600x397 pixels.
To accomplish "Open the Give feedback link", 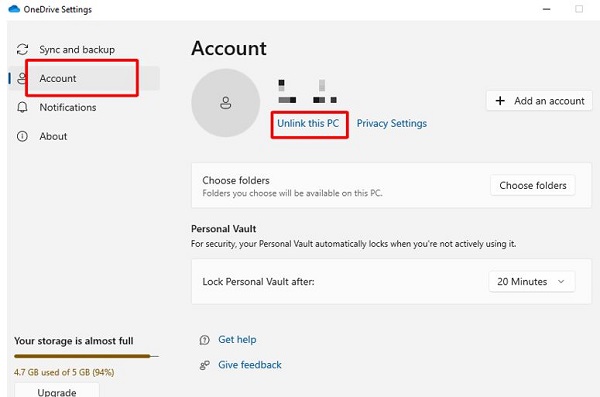I will (250, 365).
